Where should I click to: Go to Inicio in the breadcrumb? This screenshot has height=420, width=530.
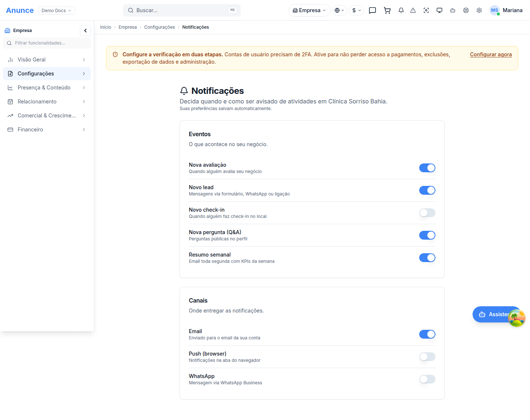point(106,27)
